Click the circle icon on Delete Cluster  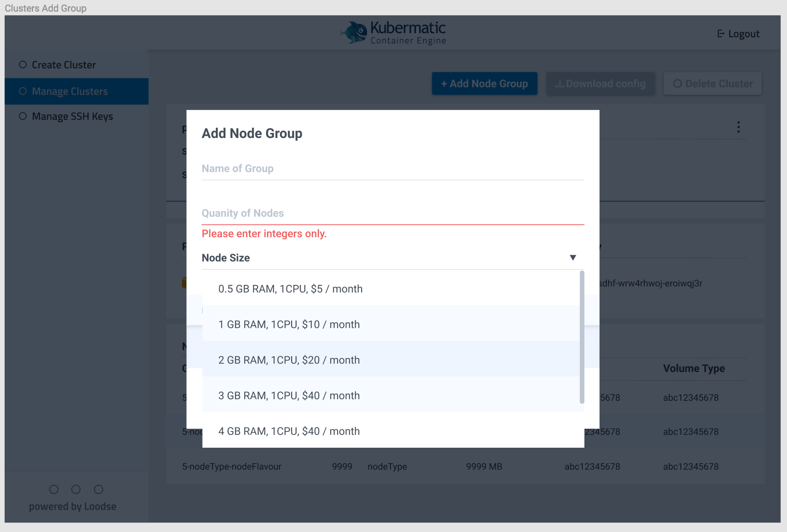coord(678,83)
